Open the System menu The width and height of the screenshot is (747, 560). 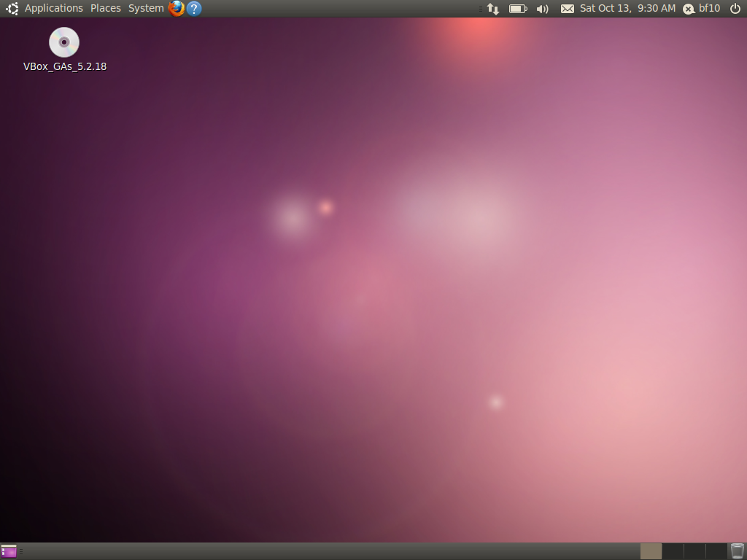[146, 9]
